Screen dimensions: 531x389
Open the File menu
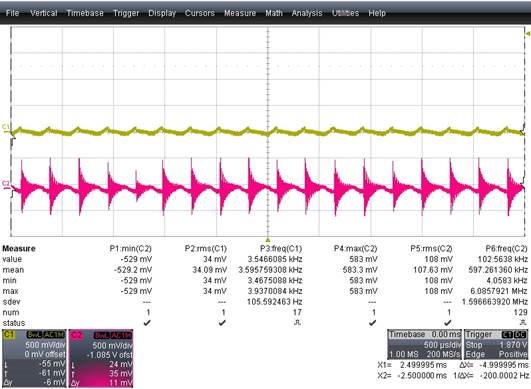(x=12, y=13)
